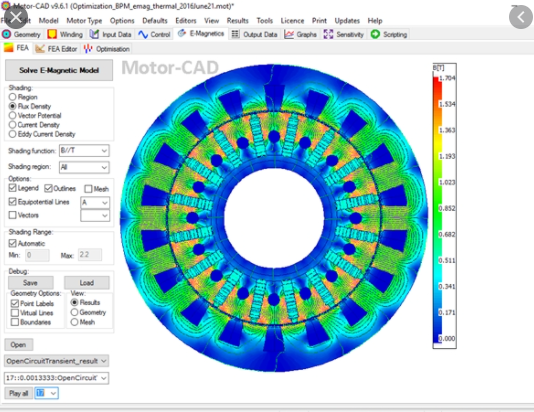Screen dimensions: 534x412
Task: Open the Geometry tab icon
Action: click(x=6, y=34)
